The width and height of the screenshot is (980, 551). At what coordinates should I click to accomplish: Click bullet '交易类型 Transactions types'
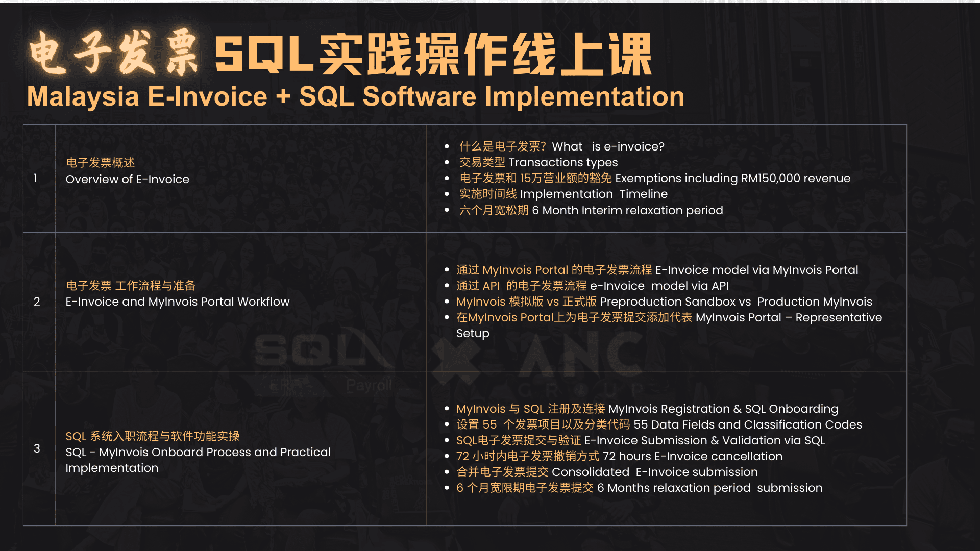[x=538, y=162]
